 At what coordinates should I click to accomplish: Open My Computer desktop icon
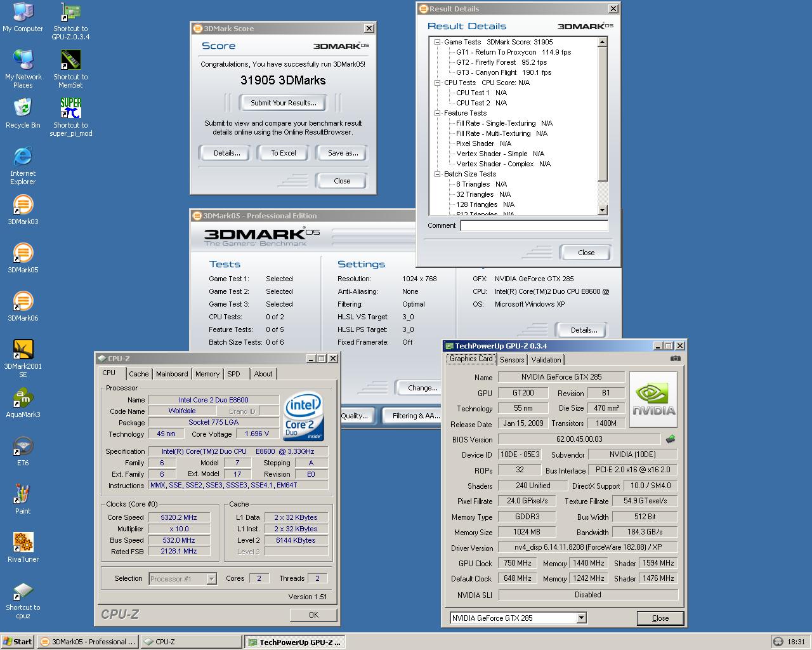pos(23,17)
